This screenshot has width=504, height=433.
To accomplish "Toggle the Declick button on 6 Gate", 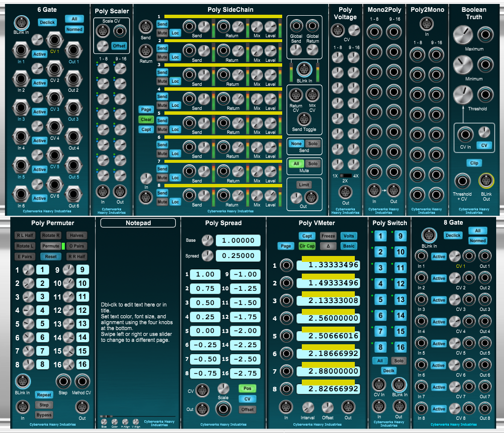I will pos(47,23).
